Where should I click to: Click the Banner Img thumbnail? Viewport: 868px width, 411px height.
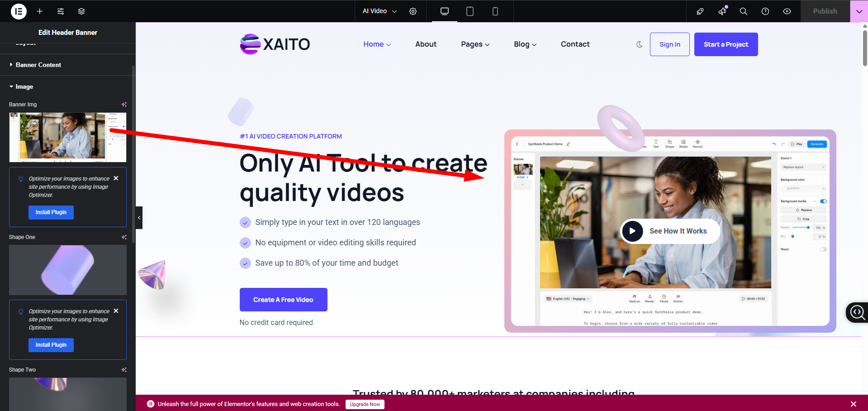[x=67, y=137]
